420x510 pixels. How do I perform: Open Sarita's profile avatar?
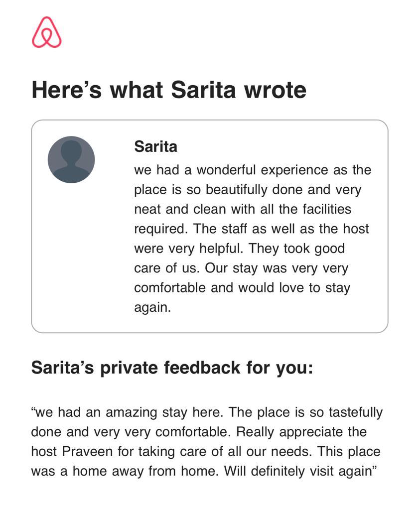pos(71,159)
